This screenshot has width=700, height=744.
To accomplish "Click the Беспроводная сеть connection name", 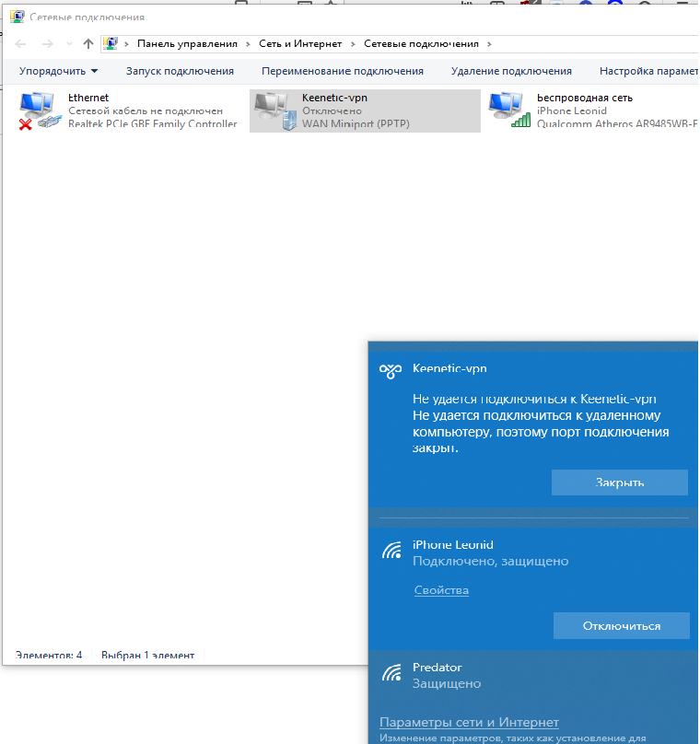I will [585, 98].
